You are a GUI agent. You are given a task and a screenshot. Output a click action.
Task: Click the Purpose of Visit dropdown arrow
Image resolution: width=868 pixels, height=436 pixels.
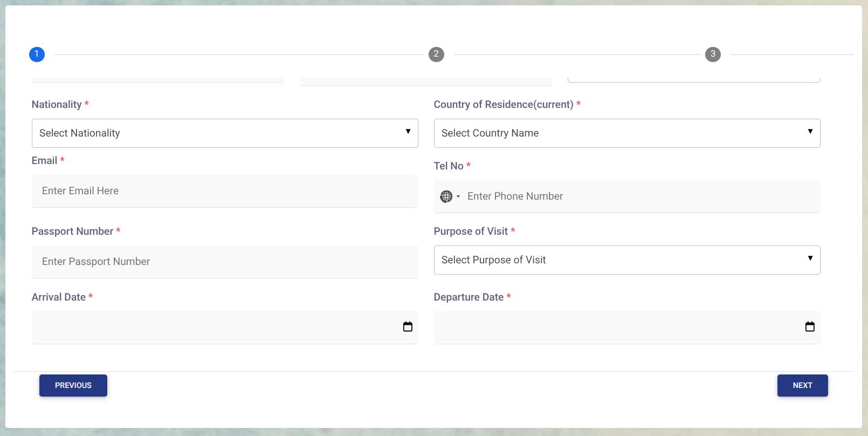pyautogui.click(x=810, y=258)
